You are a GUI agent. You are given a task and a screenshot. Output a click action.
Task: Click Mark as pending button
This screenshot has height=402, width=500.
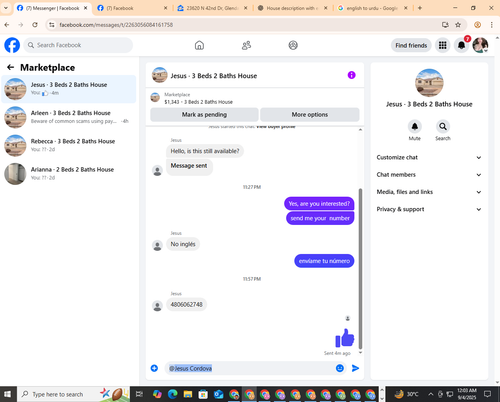(x=204, y=114)
